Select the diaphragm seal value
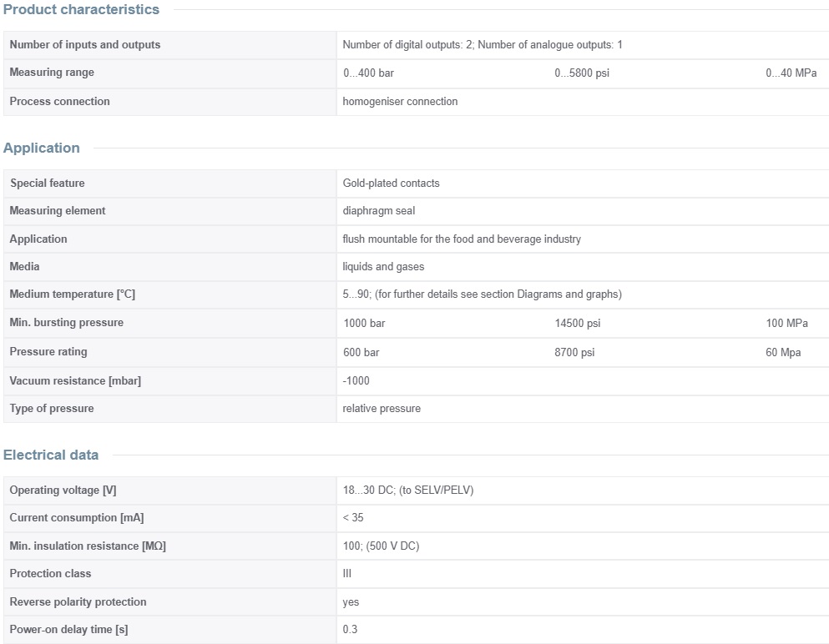Viewport: 829px width, 644px height. pos(378,211)
